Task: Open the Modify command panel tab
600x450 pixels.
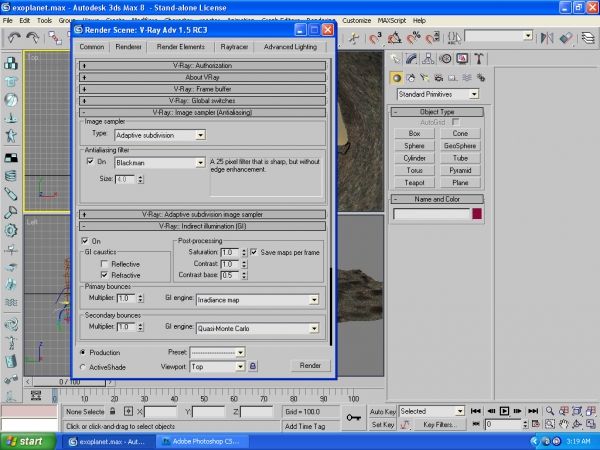Action: point(411,59)
